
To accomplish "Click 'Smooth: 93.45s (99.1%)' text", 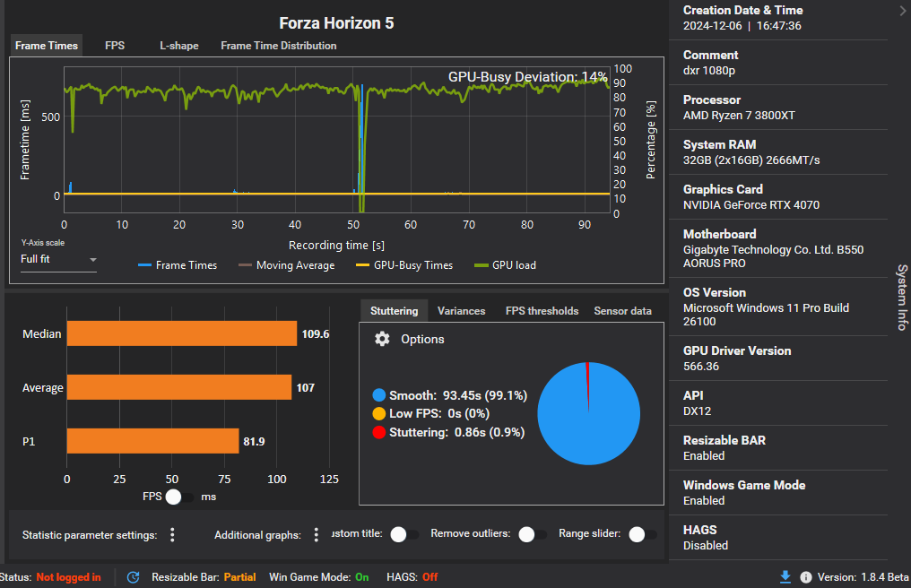I will (x=458, y=395).
